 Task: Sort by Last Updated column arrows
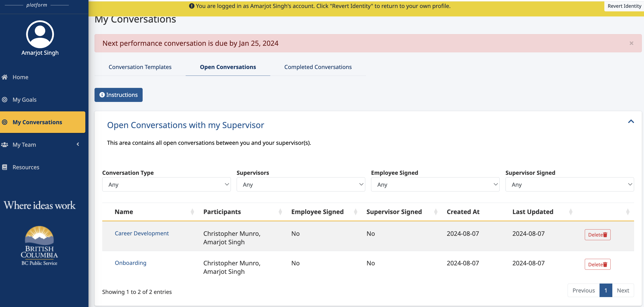(x=571, y=212)
